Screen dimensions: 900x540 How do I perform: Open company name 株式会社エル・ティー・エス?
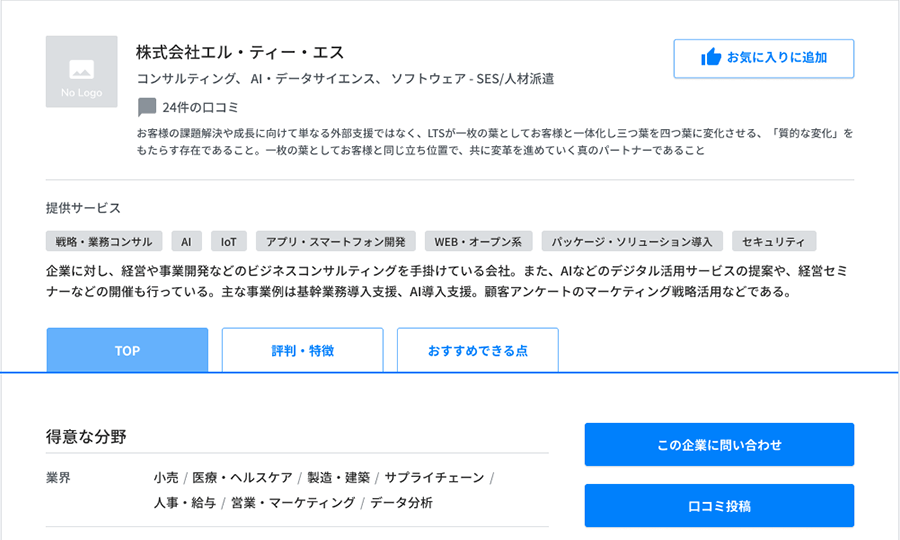click(x=240, y=52)
